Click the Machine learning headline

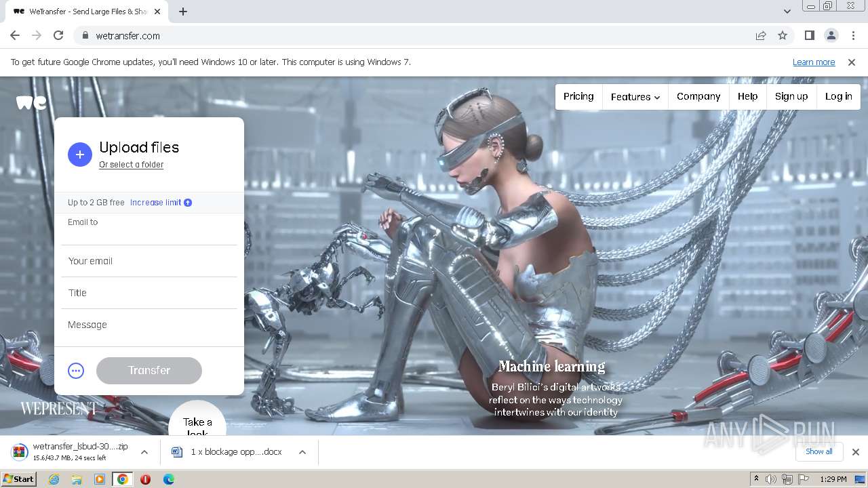point(552,367)
